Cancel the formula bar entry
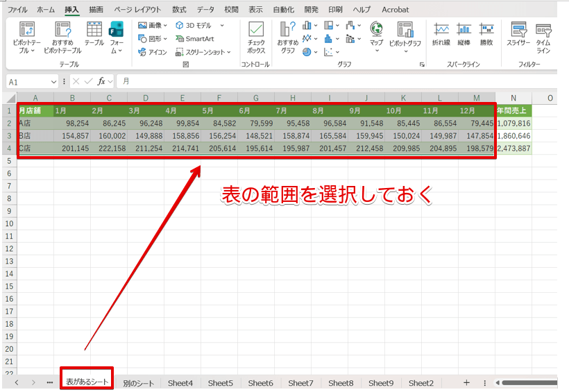The image size is (569, 392). coord(76,81)
